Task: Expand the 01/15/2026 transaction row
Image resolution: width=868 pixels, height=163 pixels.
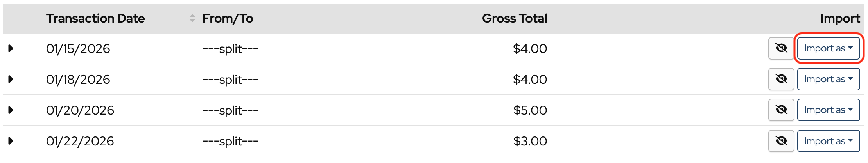Action: [11, 48]
